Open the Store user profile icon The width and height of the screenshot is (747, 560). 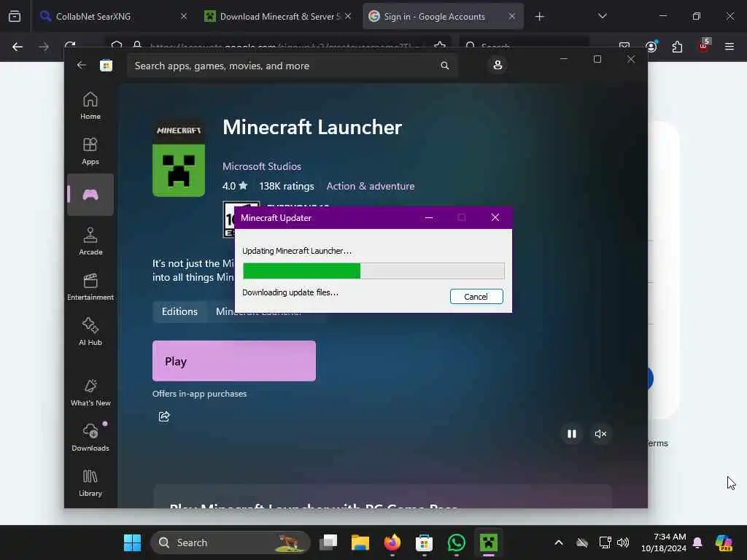pyautogui.click(x=498, y=65)
